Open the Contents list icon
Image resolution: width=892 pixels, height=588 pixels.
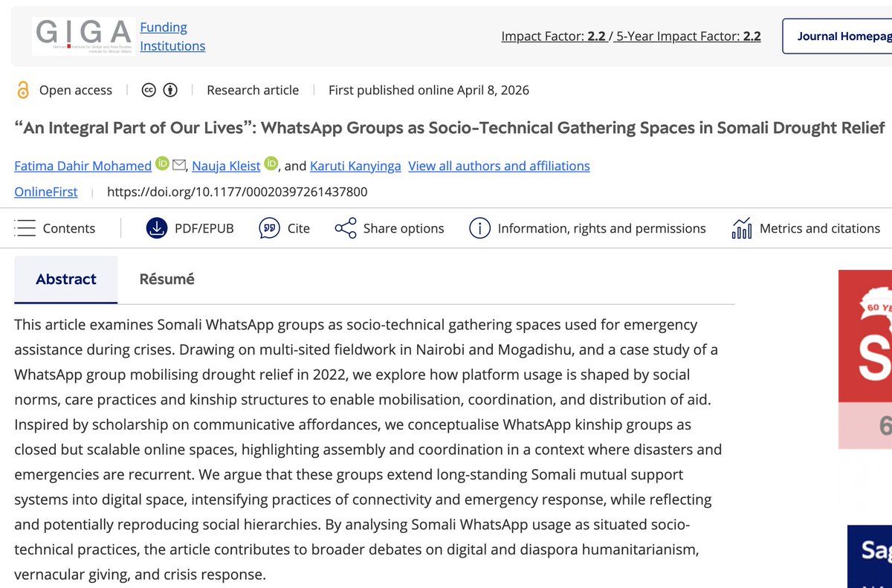pyautogui.click(x=25, y=228)
